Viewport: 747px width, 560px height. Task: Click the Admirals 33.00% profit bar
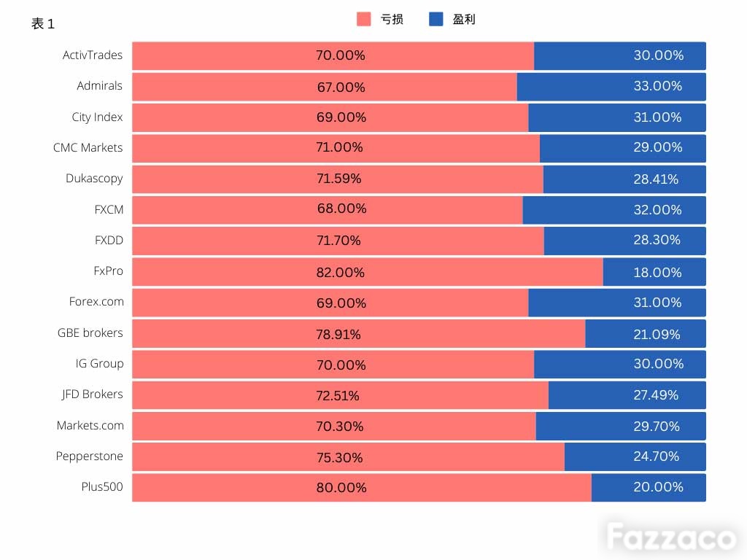click(x=611, y=87)
